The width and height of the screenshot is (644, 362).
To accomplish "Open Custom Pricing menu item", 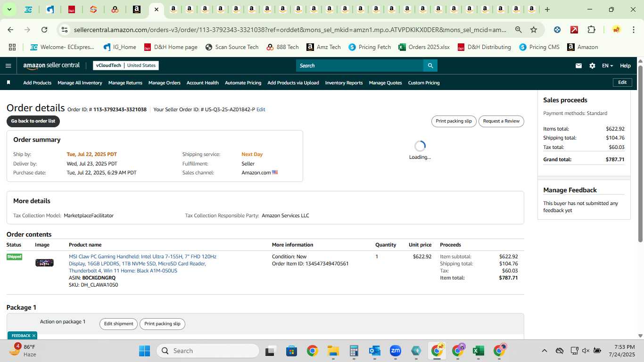I will pyautogui.click(x=424, y=82).
